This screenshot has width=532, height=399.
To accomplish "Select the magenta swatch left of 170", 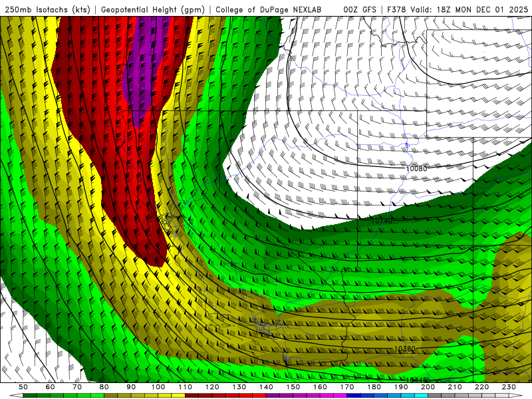I will coord(340,396).
